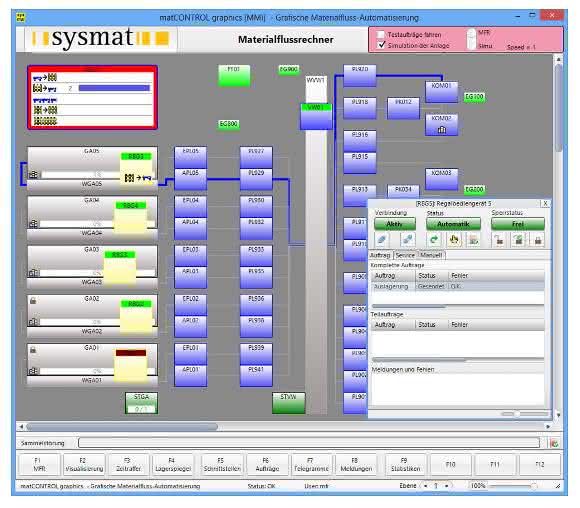580x508 pixels.
Task: Click the scrollbar under Komplette Aufträge table
Action: point(409,306)
